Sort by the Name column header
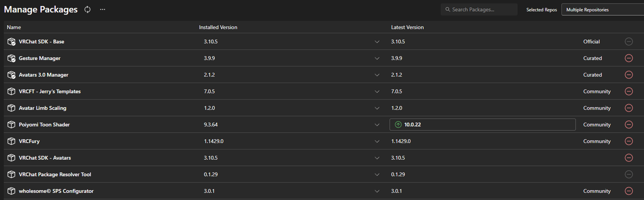 [x=14, y=27]
